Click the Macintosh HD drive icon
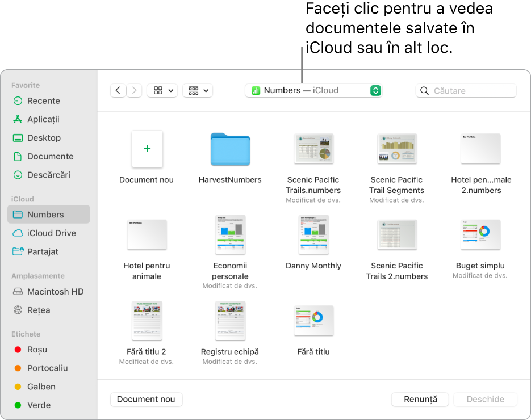The image size is (531, 420). [x=18, y=291]
